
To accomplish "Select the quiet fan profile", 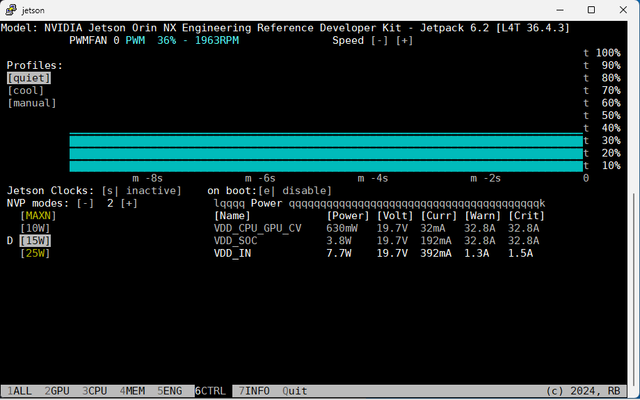I will pyautogui.click(x=28, y=78).
